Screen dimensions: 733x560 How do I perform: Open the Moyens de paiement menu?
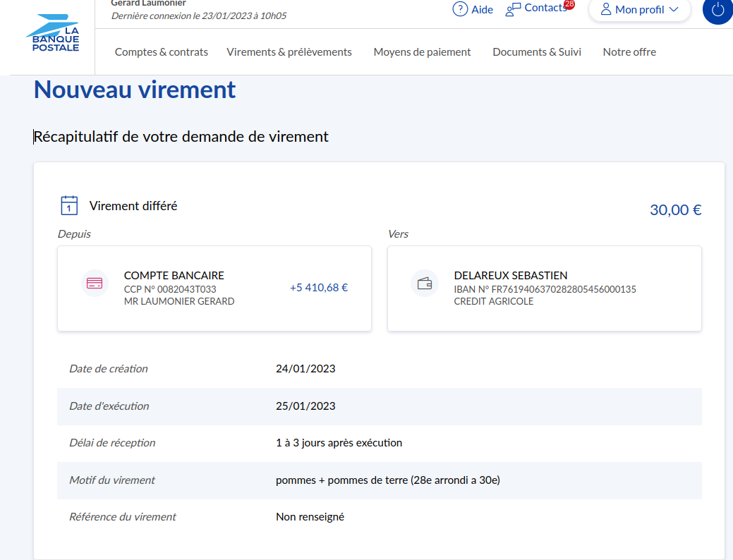(422, 52)
